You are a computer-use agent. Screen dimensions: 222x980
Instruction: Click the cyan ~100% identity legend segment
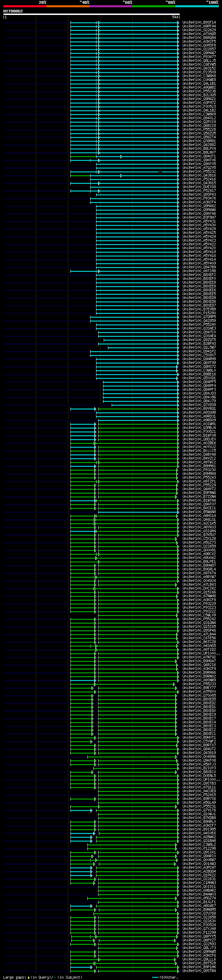(197, 6)
